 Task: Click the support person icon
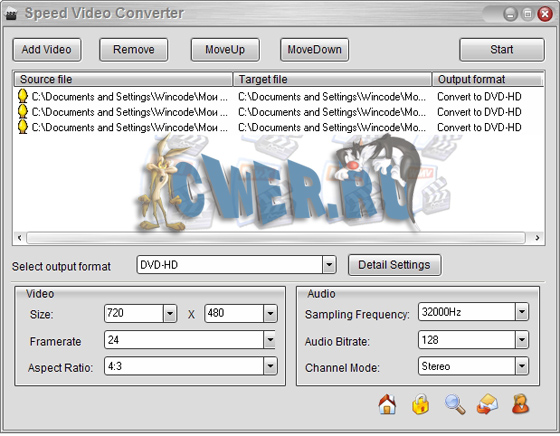click(520, 404)
